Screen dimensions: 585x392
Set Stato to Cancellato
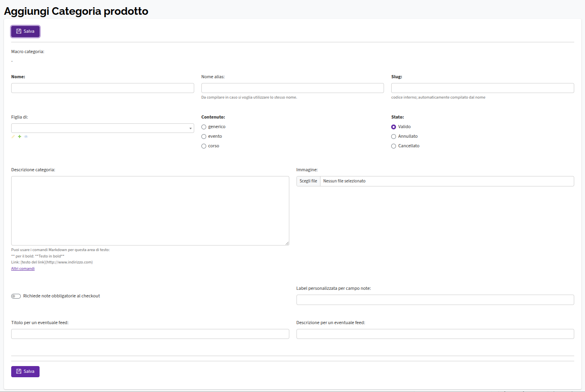pyautogui.click(x=394, y=146)
